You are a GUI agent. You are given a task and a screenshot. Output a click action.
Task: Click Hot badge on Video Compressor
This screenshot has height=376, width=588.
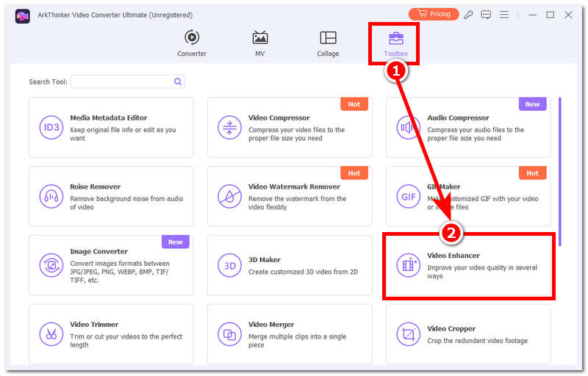click(354, 104)
